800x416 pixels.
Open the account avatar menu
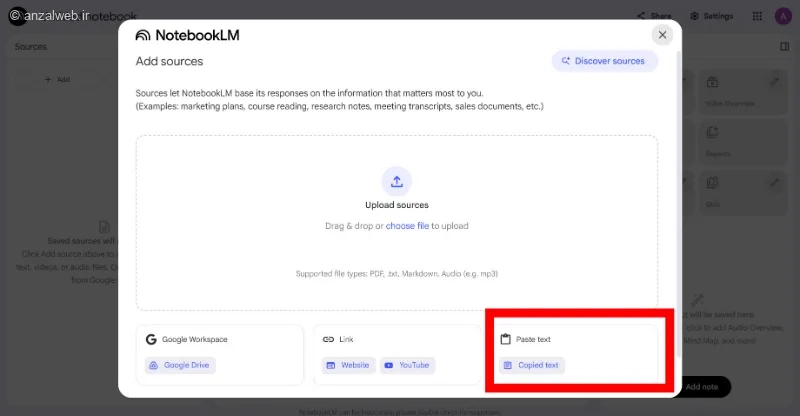[783, 16]
